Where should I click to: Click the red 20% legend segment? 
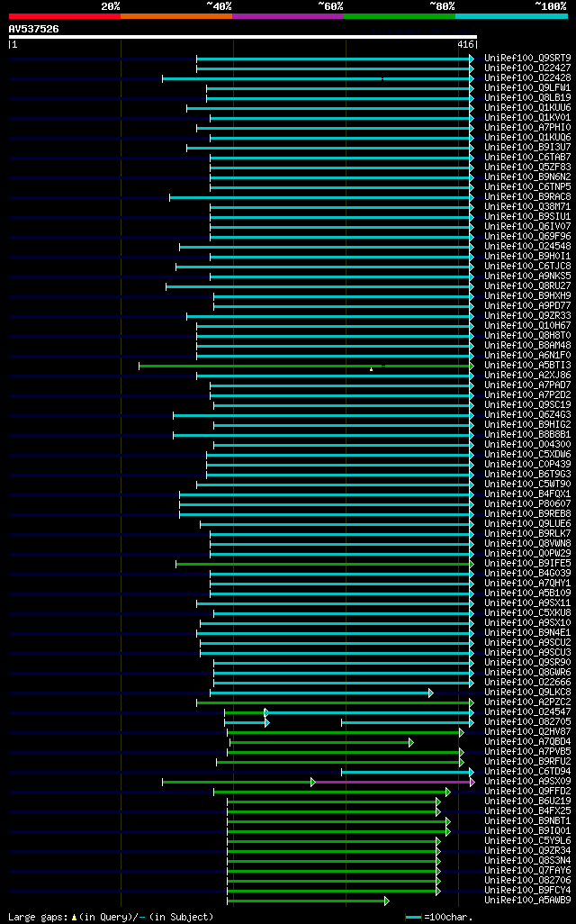pos(65,16)
